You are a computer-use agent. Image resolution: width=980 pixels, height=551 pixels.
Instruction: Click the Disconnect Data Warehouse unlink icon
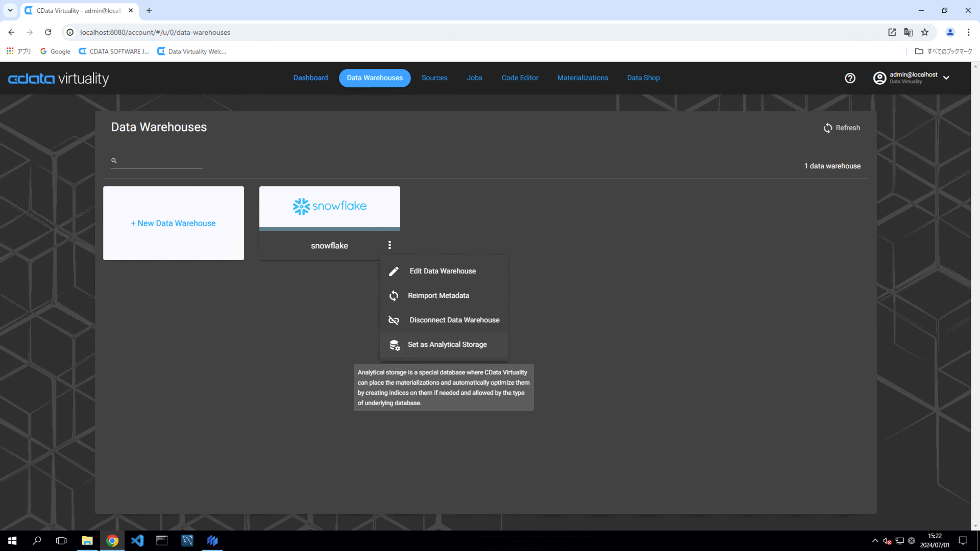[394, 320]
